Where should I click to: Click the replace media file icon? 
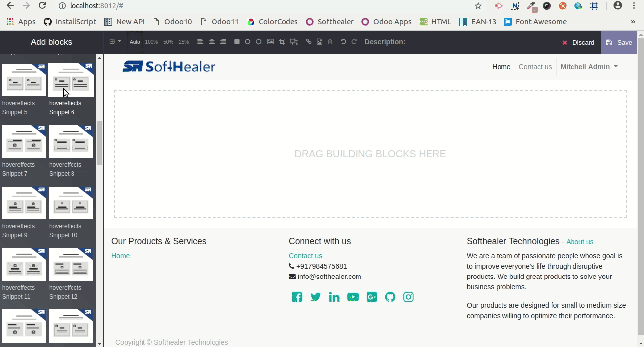click(x=319, y=42)
